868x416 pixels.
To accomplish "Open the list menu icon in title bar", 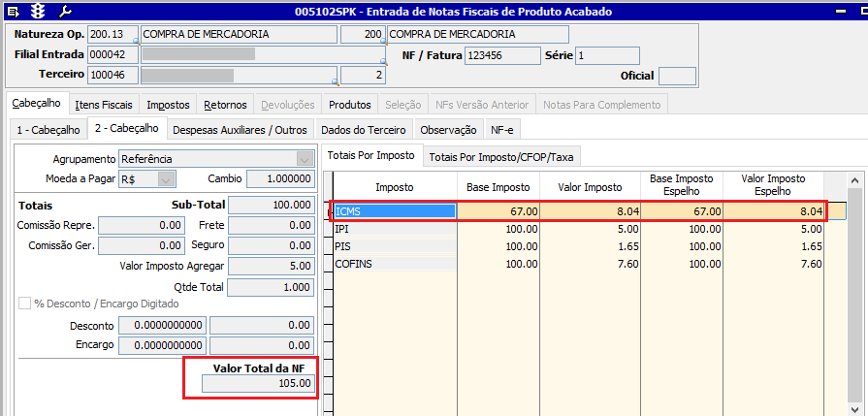I will [x=14, y=11].
